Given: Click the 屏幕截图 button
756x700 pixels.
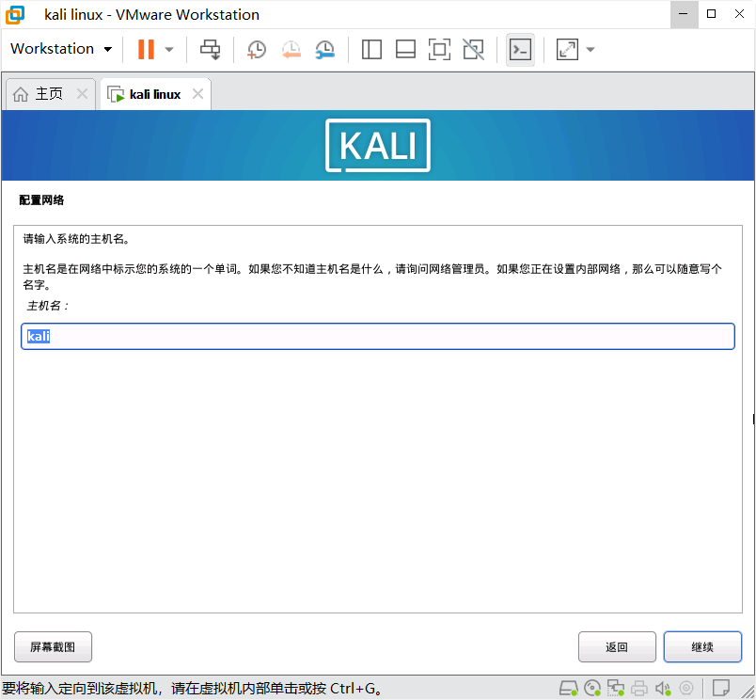Looking at the screenshot, I should [x=53, y=647].
